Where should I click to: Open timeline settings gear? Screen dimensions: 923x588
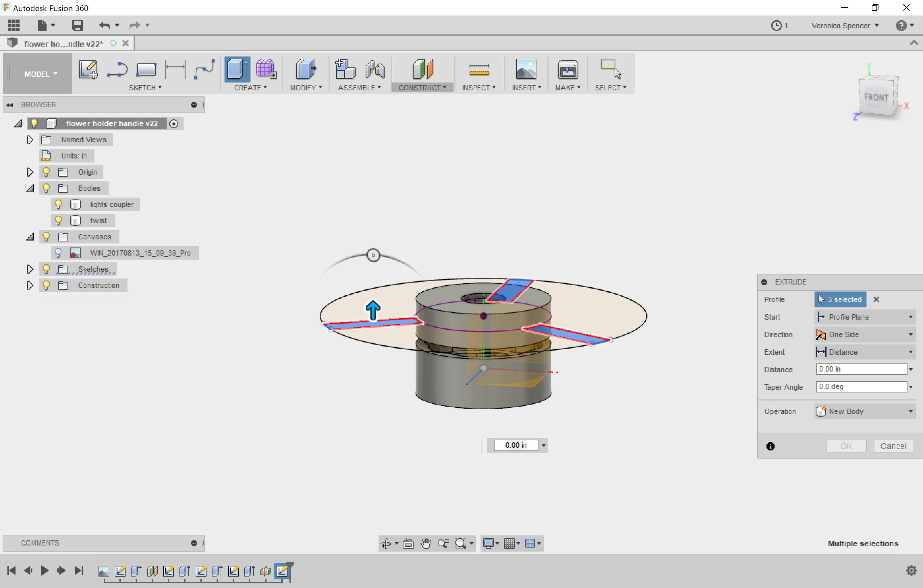pyautogui.click(x=911, y=570)
